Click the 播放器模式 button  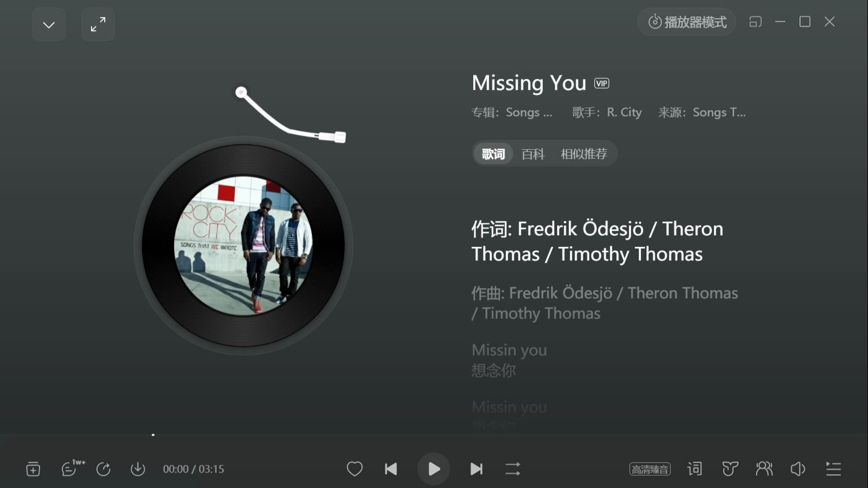[687, 22]
